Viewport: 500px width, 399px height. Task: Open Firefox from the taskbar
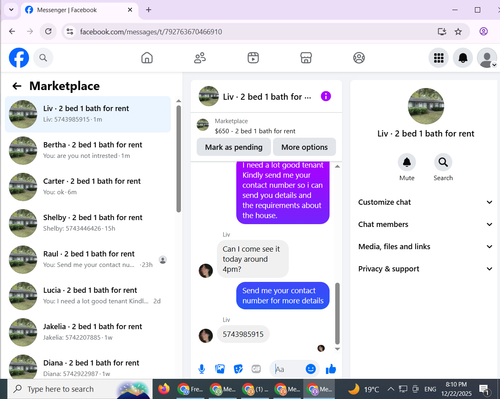click(164, 389)
